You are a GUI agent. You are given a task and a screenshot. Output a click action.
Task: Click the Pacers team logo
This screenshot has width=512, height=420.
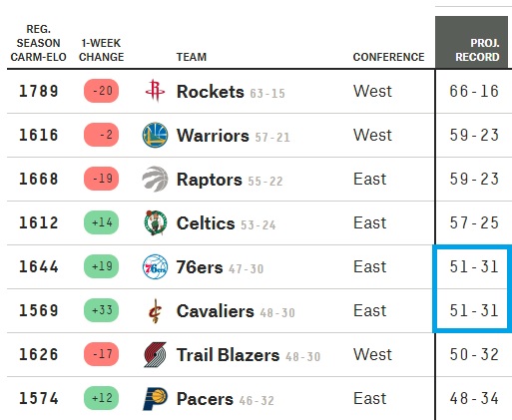[x=155, y=398]
